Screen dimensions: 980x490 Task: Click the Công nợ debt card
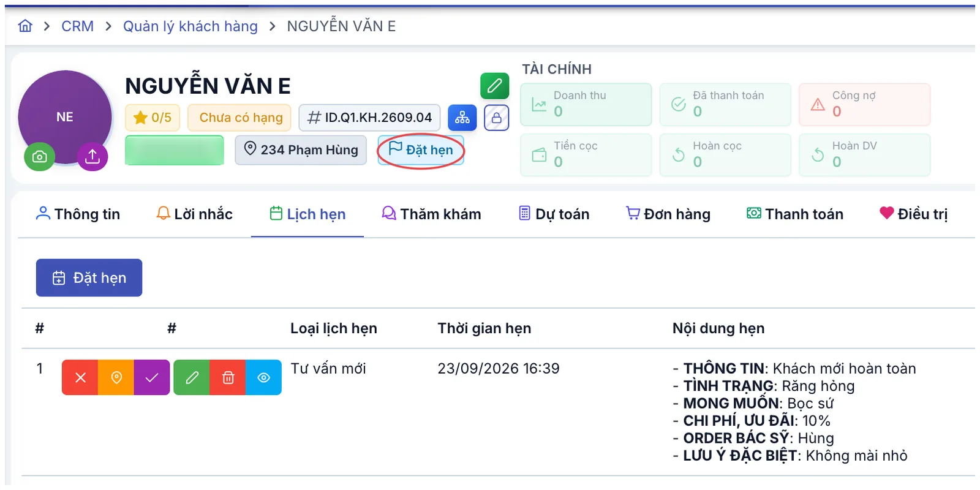click(x=865, y=105)
